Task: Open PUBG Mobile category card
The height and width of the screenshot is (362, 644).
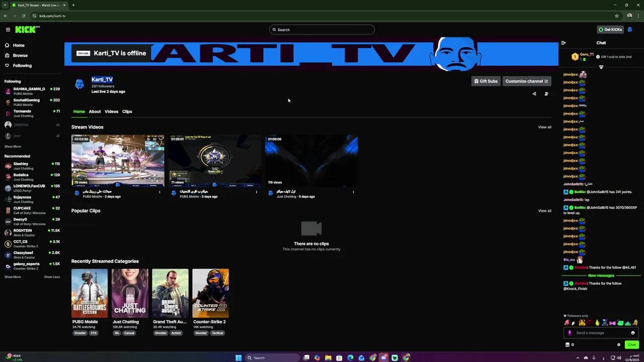Action: 90,293
